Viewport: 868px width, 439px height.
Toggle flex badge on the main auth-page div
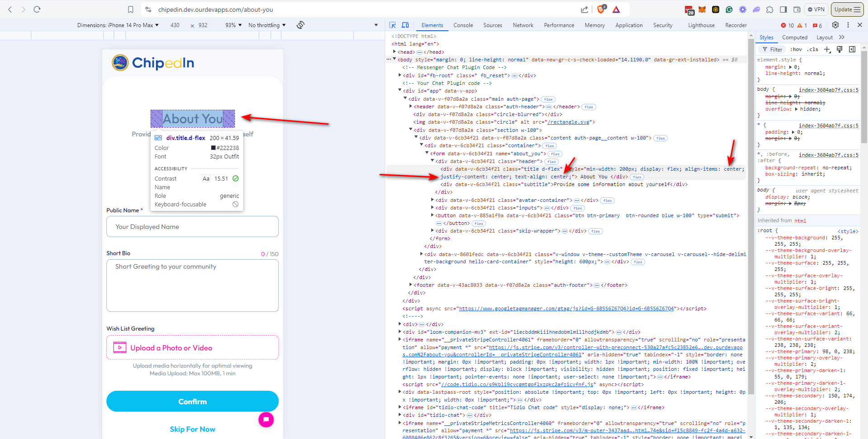548,99
